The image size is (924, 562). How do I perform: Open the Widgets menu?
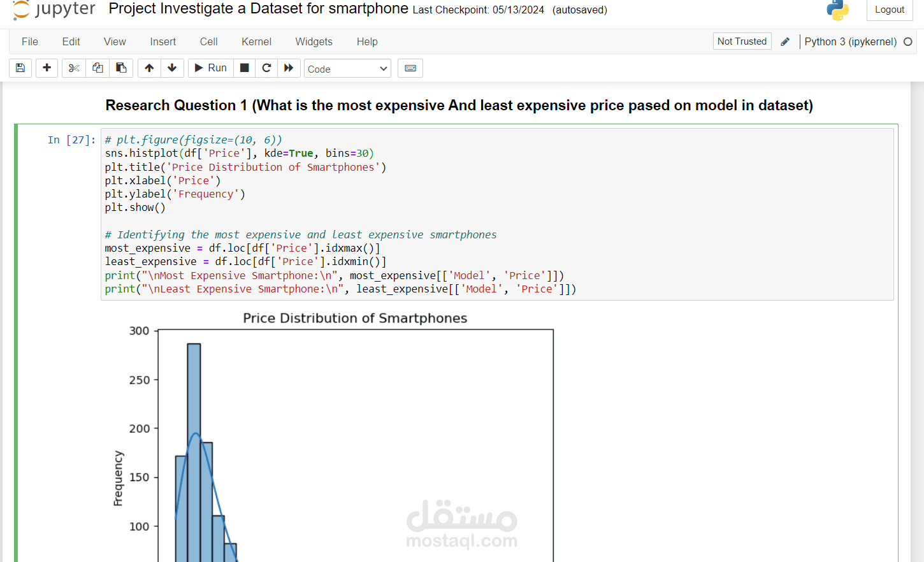pyautogui.click(x=314, y=41)
